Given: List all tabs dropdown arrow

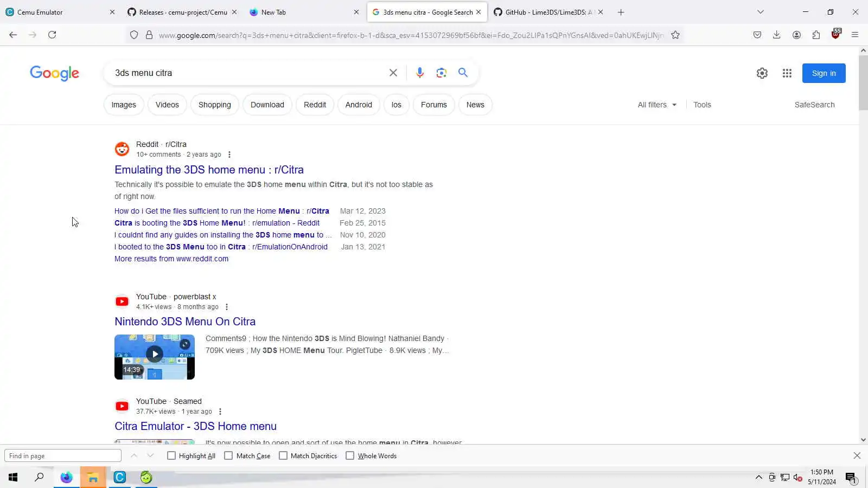Looking at the screenshot, I should click(761, 12).
